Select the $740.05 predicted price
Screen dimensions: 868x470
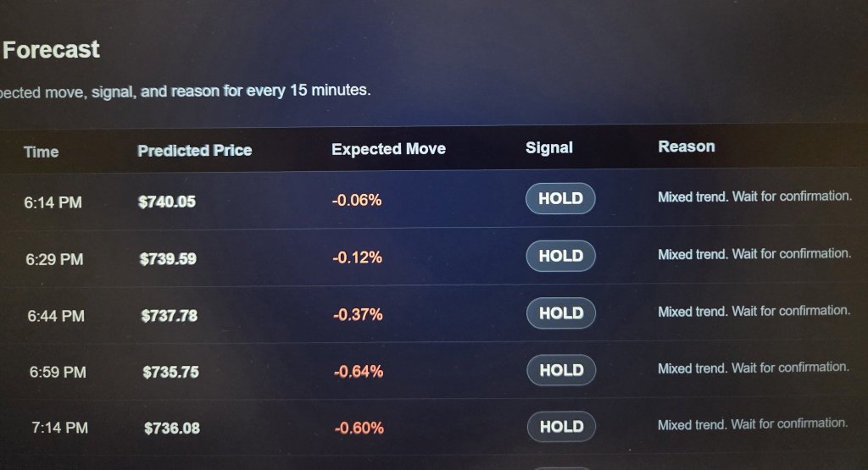point(167,202)
